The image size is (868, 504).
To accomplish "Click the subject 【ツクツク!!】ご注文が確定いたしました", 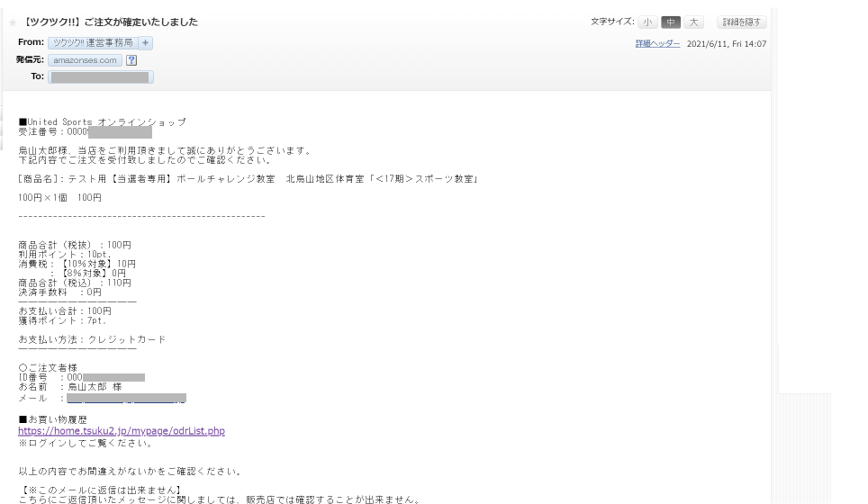I will 110,22.
